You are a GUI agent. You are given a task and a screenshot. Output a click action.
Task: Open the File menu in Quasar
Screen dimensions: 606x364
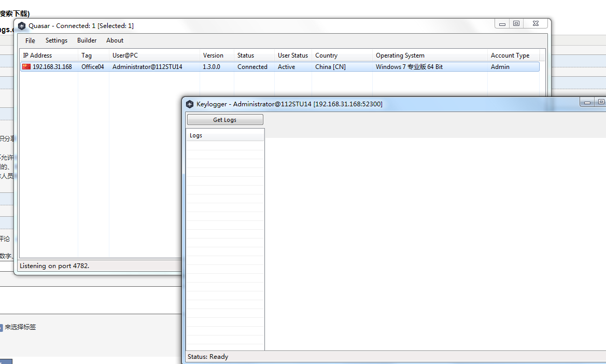coord(30,40)
